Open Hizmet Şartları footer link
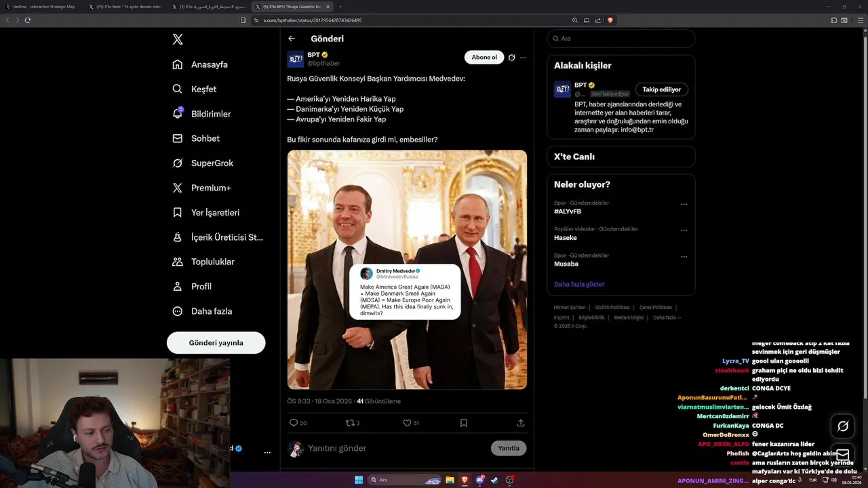Screen dimensions: 868x488 (570, 308)
